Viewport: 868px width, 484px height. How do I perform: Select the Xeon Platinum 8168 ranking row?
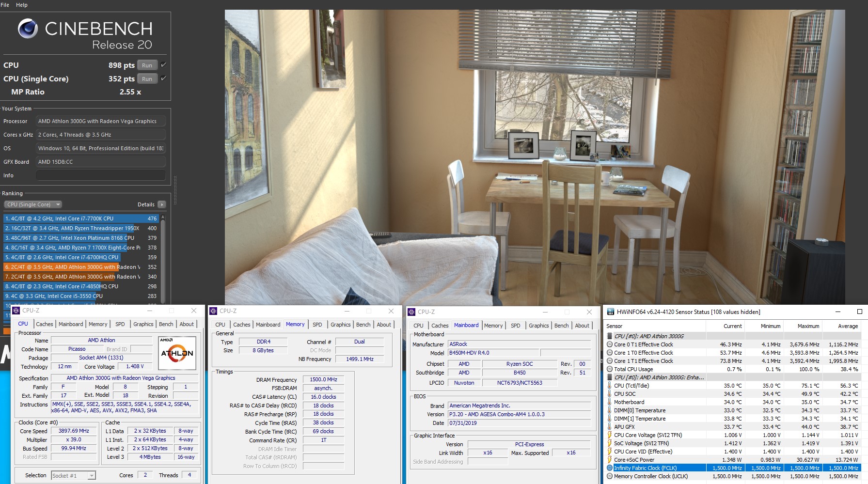[81, 238]
